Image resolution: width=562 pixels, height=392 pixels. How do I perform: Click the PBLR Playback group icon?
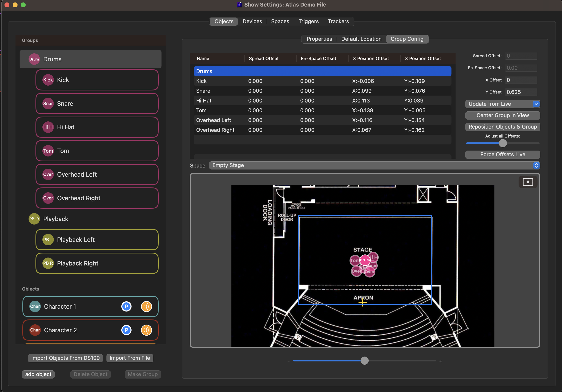(x=34, y=219)
